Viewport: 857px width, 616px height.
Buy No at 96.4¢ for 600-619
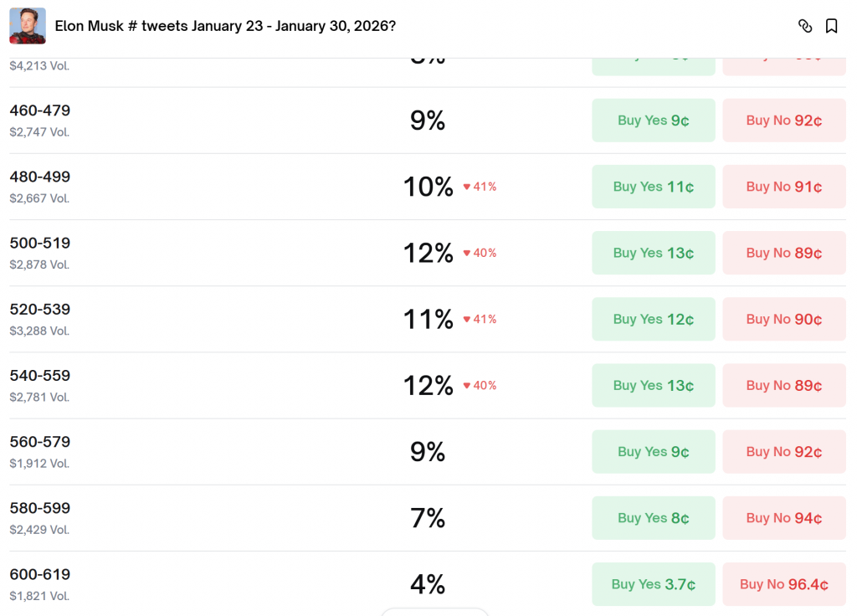coord(784,584)
